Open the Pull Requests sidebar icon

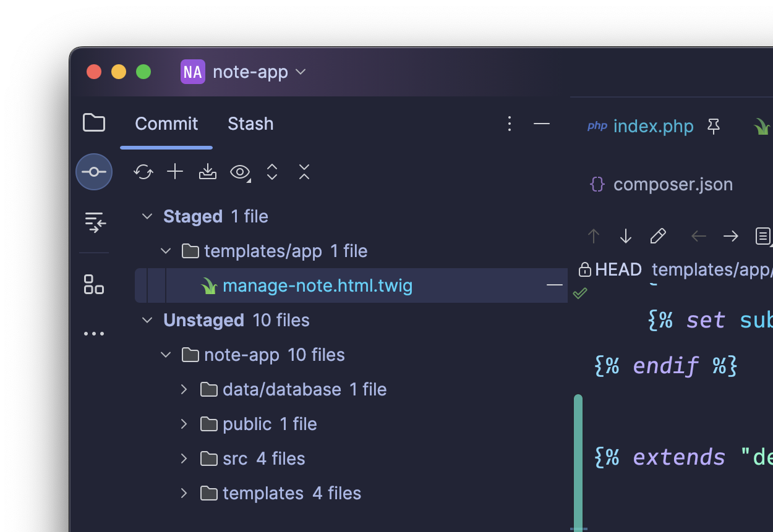(x=94, y=222)
